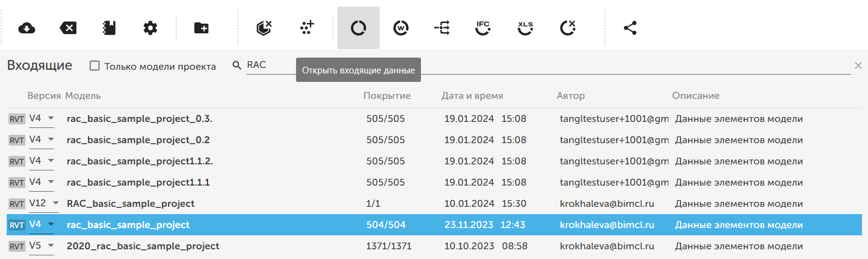Select model RAC_basic_sample_project (V12)
The height and width of the screenshot is (259, 868).
[x=130, y=204]
